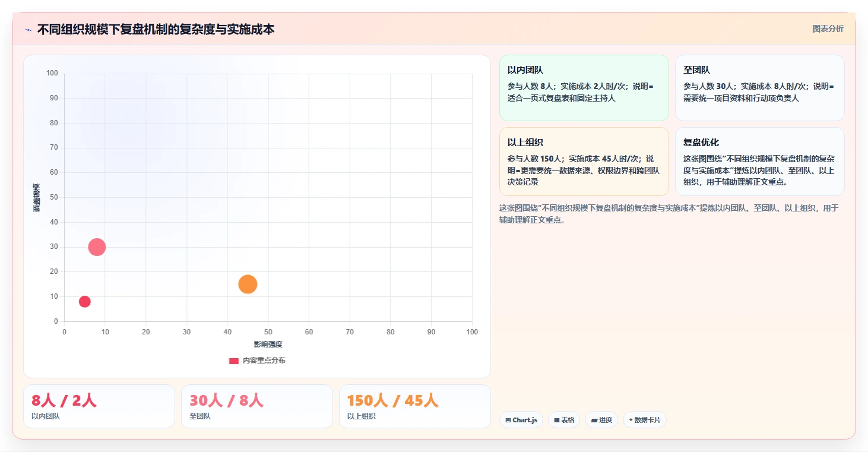Viewport: 868px width, 452px height.
Task: Select the small red bubble near y=8
Action: point(85,302)
